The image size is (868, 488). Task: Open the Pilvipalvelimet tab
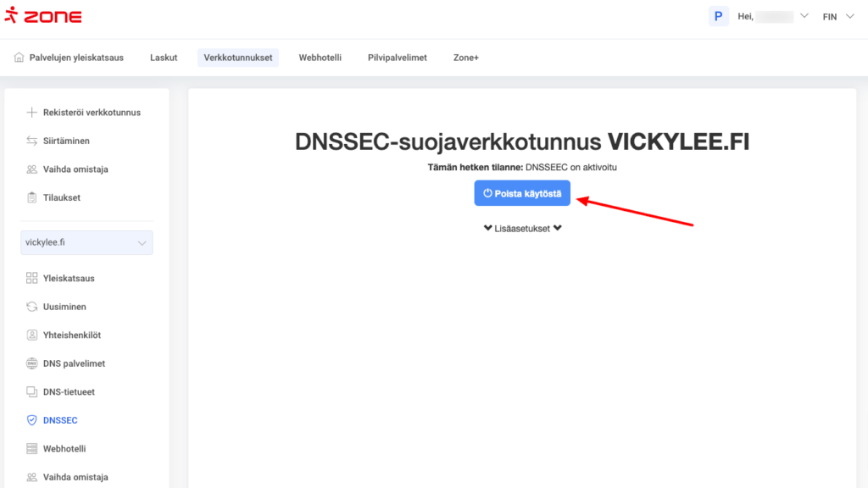pyautogui.click(x=397, y=58)
